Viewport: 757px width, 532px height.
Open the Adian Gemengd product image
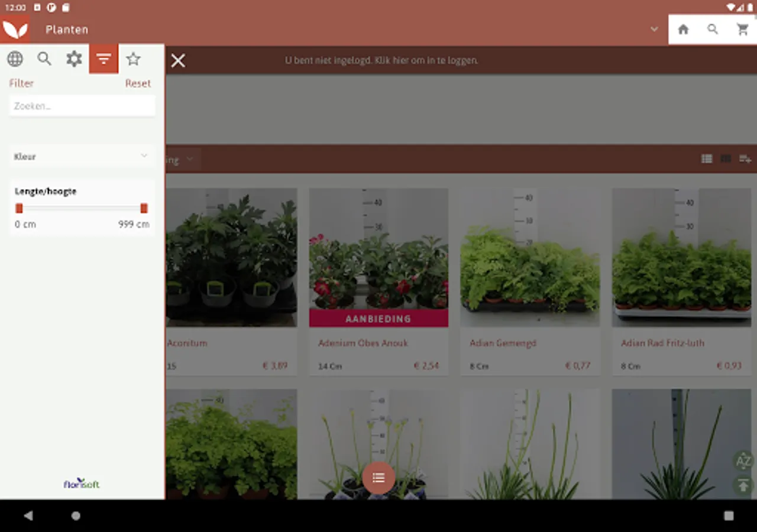pos(530,257)
